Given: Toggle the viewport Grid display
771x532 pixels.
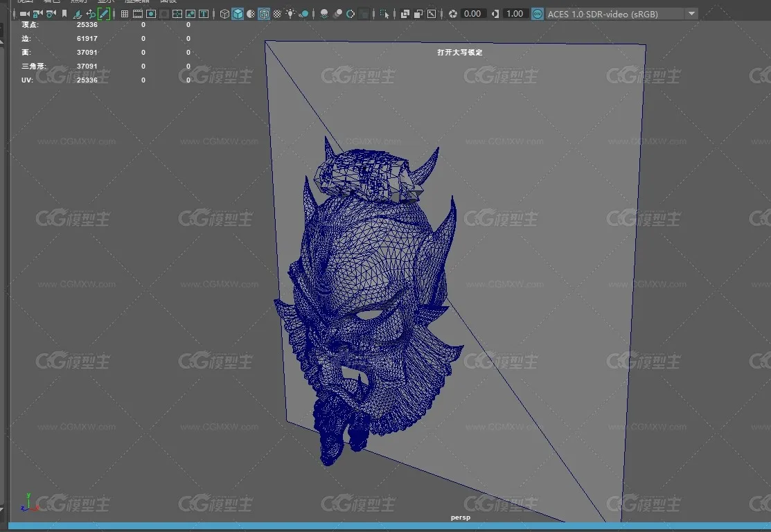Looking at the screenshot, I should click(x=125, y=14).
